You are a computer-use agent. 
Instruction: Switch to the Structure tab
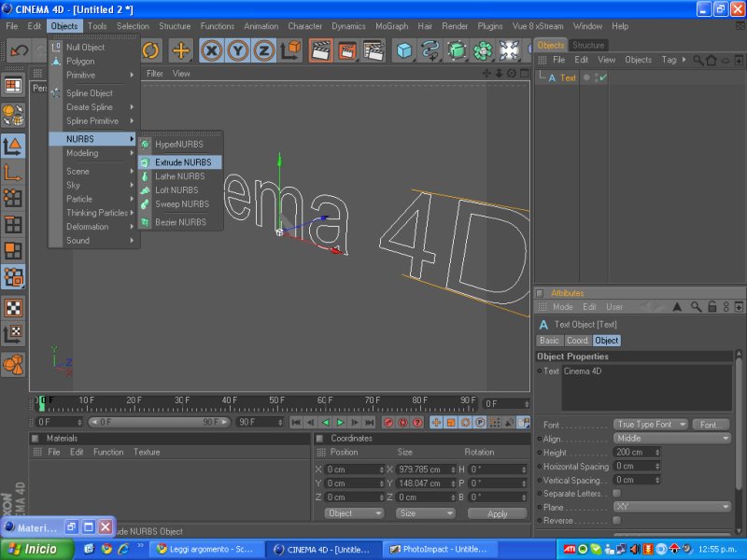pos(588,45)
